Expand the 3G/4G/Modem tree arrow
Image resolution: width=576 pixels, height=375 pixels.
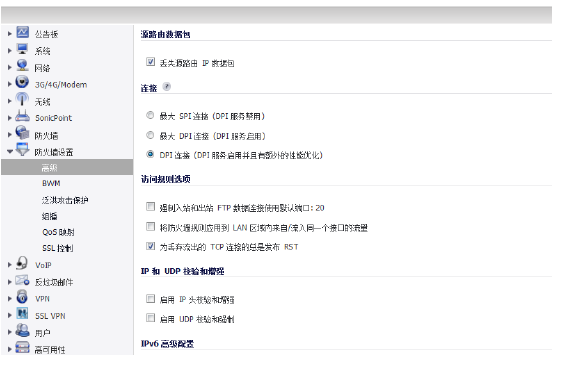[x=10, y=84]
